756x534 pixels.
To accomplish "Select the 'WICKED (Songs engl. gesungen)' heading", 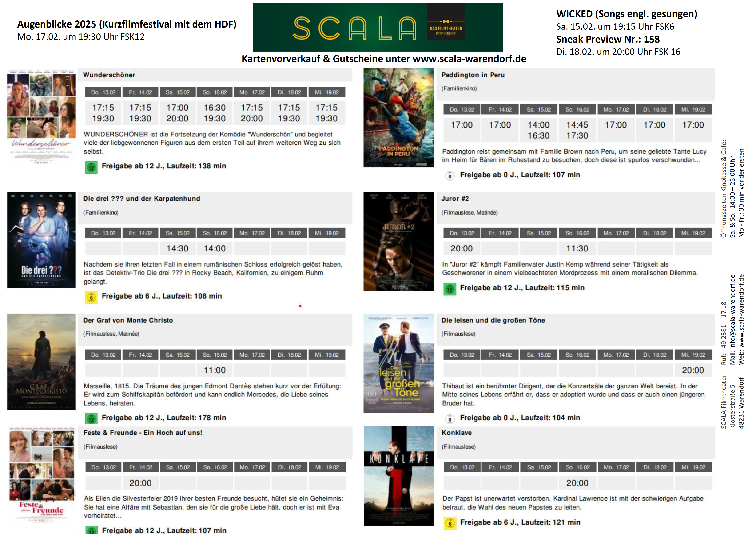I will click(x=627, y=14).
